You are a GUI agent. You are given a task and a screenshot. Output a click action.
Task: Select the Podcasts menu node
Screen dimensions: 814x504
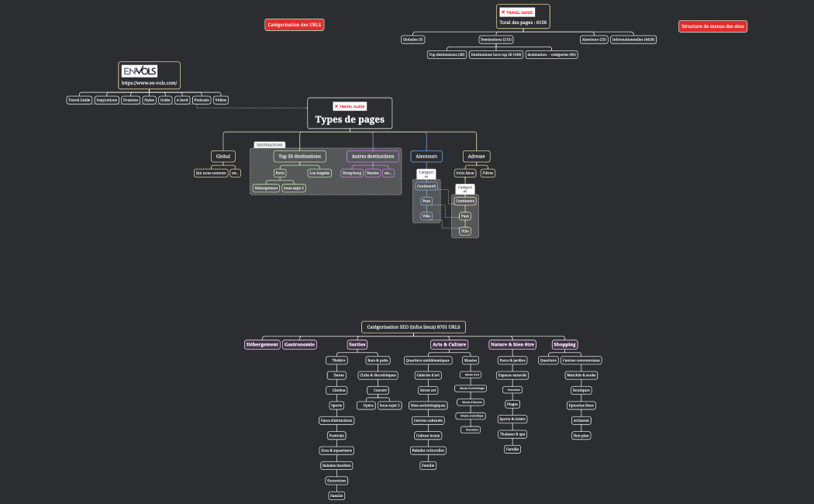pos(202,100)
